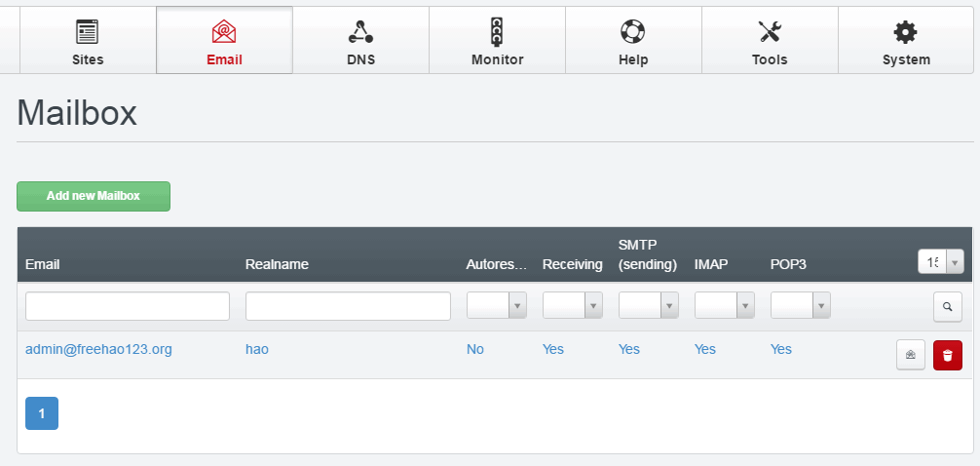Delete admin@freehao123.org with red trash icon
This screenshot has height=466, width=980.
click(x=947, y=356)
